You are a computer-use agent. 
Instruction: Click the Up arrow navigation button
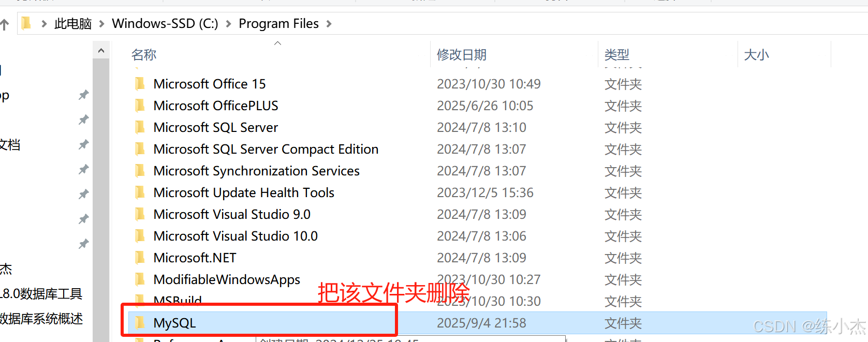[4, 24]
